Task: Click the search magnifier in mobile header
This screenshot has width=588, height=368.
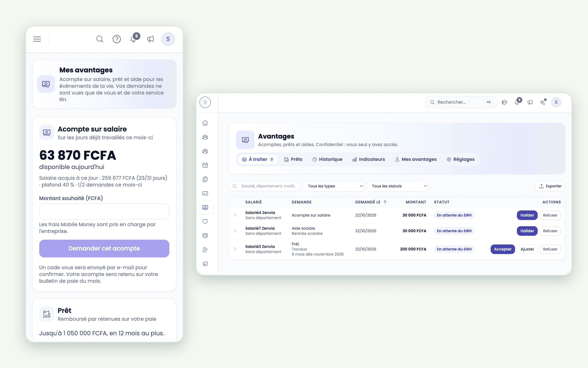Action: click(100, 39)
